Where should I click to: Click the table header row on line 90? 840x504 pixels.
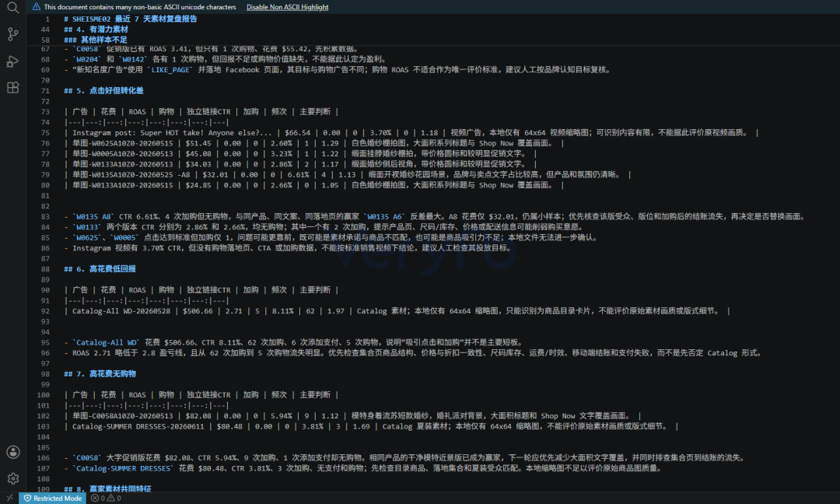201,290
